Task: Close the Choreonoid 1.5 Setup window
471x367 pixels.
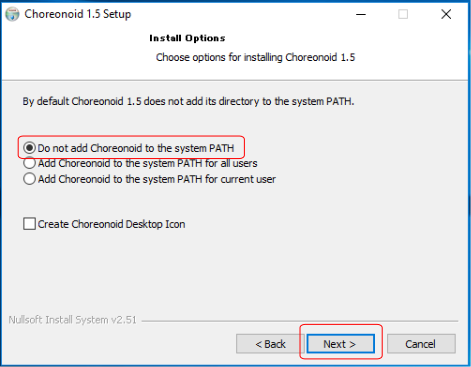Action: [x=446, y=14]
